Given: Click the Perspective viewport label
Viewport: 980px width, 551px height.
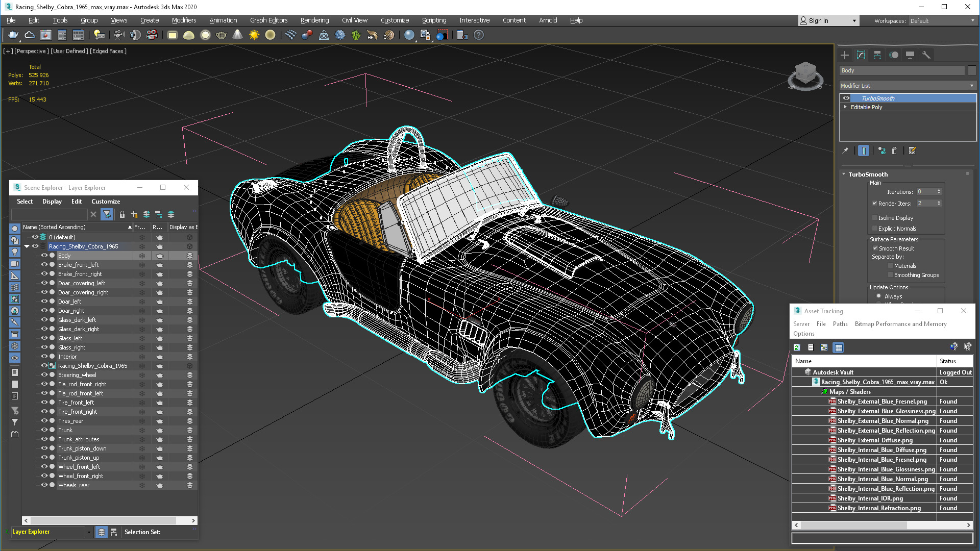Looking at the screenshot, I should tap(32, 51).
